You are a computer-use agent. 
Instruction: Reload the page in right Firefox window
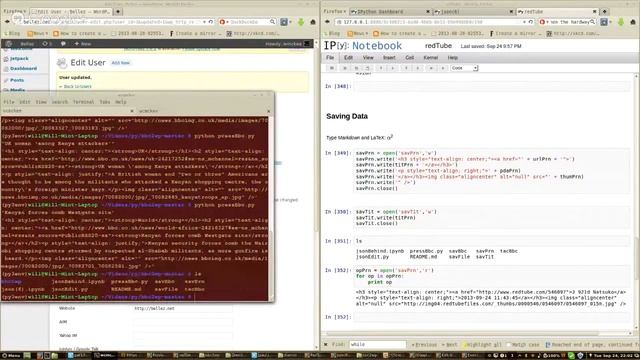(531, 22)
